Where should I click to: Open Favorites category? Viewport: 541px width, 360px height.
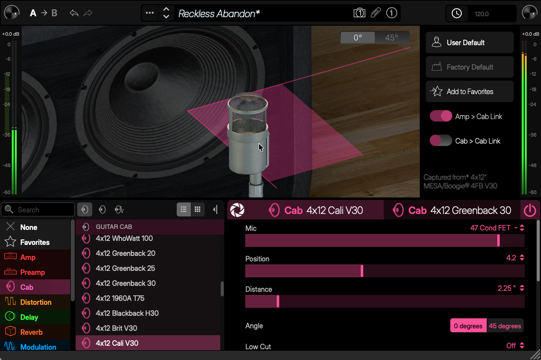35,242
